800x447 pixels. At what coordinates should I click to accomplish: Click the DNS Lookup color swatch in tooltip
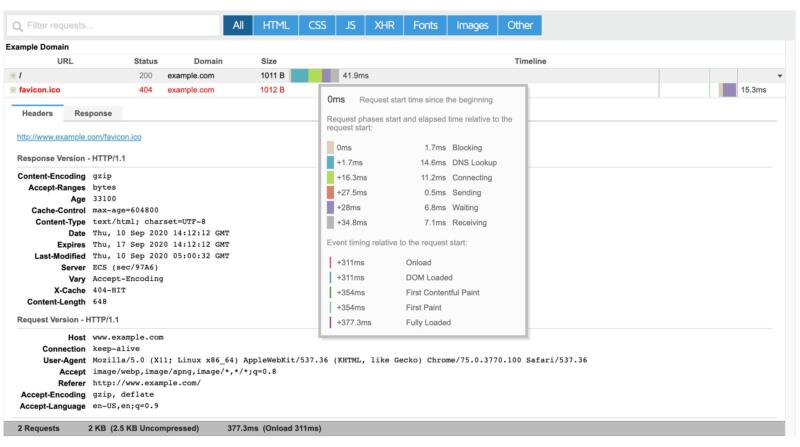pyautogui.click(x=332, y=163)
